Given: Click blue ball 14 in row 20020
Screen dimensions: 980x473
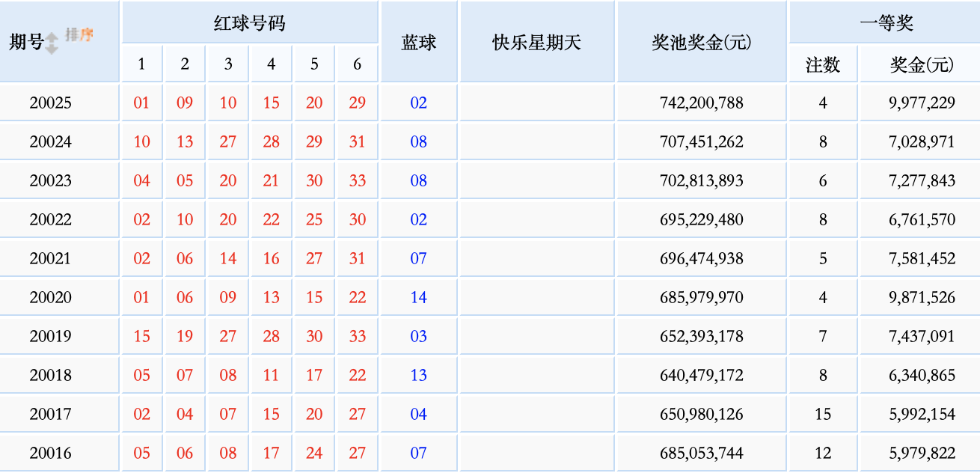Looking at the screenshot, I should (418, 296).
